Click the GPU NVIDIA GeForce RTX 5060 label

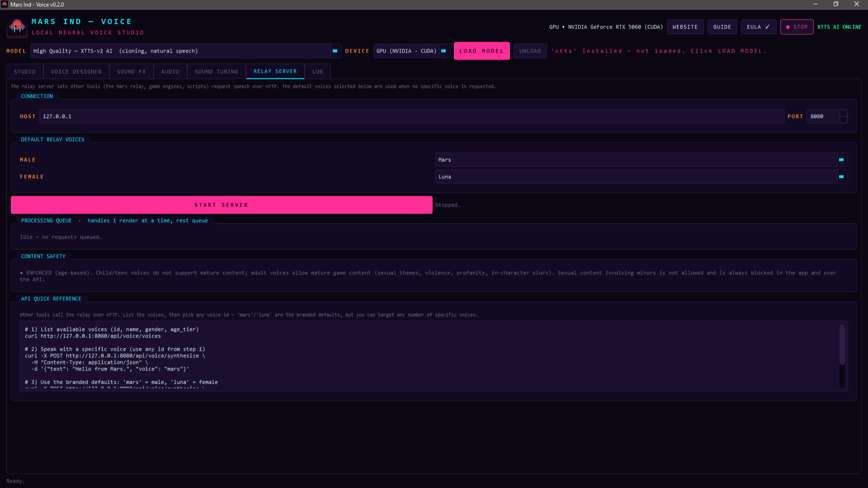click(x=606, y=27)
